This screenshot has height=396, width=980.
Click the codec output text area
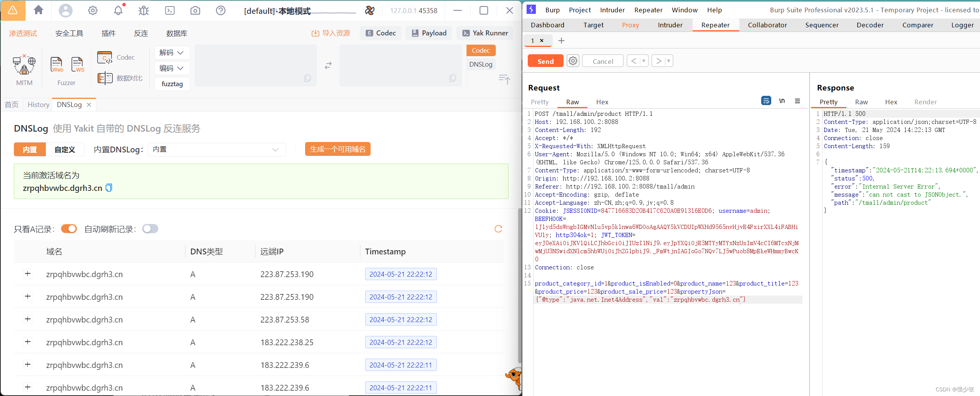(x=401, y=65)
